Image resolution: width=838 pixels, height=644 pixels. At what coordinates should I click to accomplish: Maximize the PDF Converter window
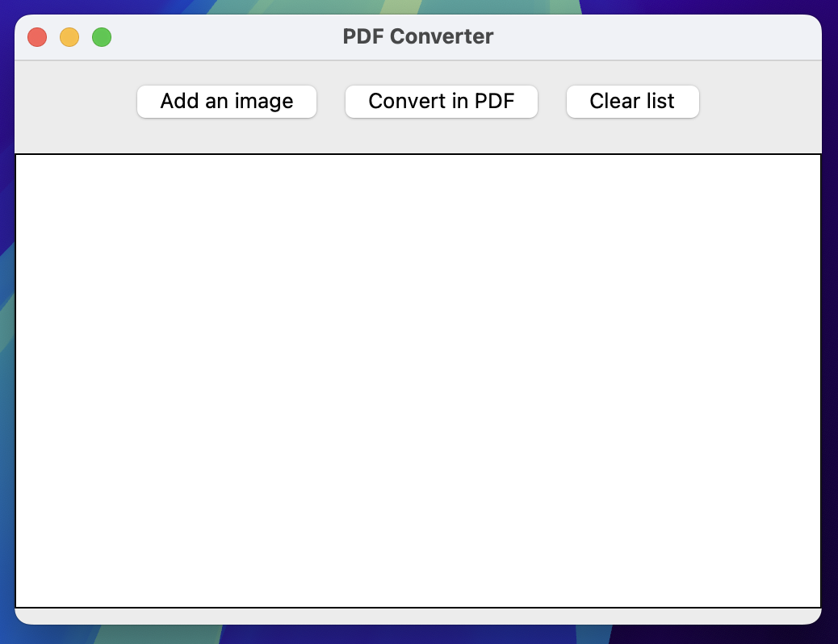102,37
